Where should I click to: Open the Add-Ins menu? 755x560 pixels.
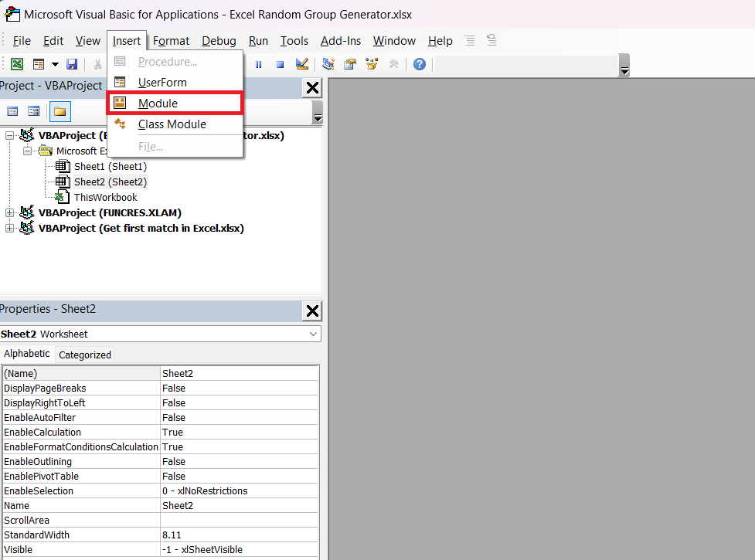341,41
